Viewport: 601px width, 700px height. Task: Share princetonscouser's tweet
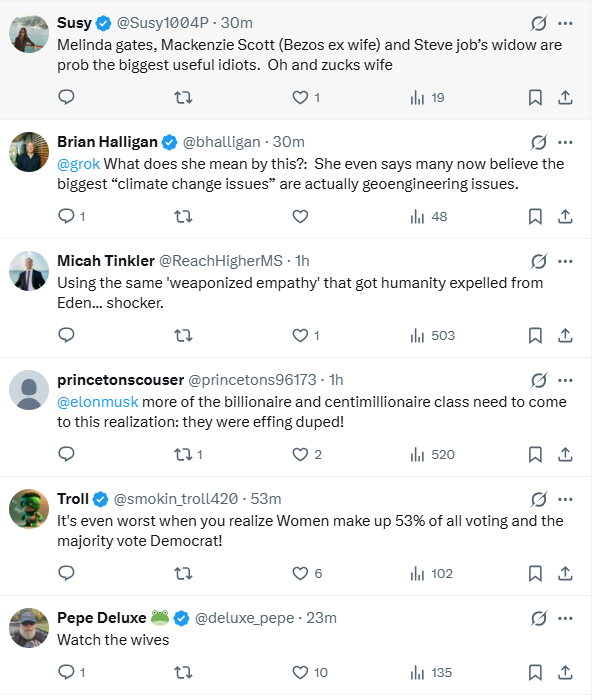[564, 454]
